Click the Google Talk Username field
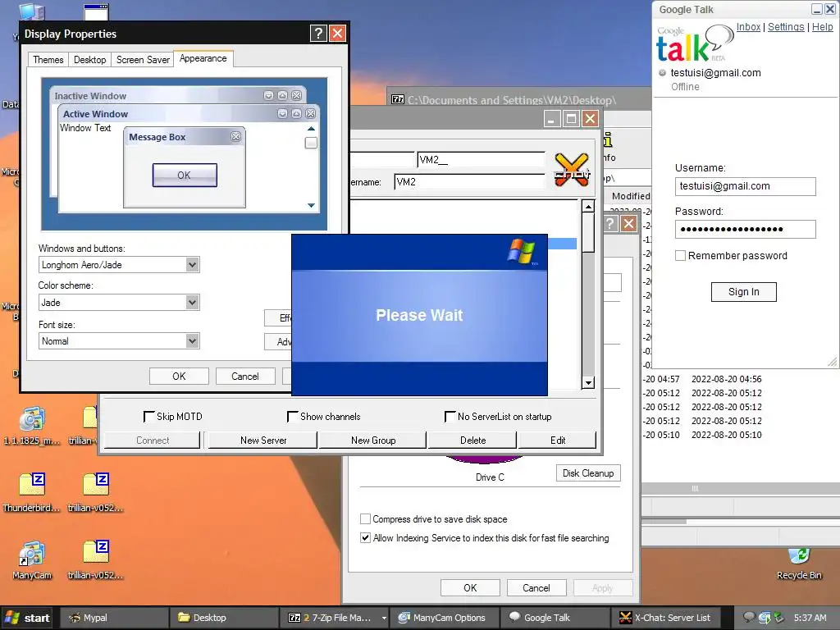The image size is (840, 630). (745, 186)
